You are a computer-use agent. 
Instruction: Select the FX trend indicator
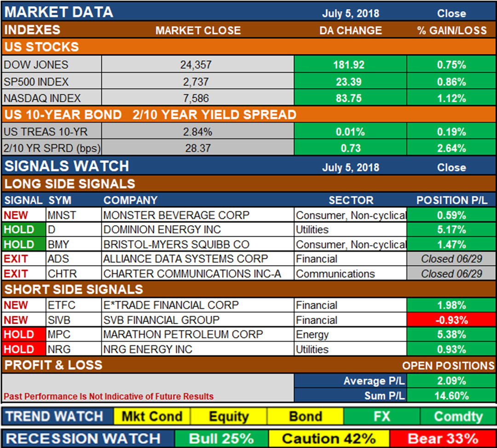[x=381, y=416]
